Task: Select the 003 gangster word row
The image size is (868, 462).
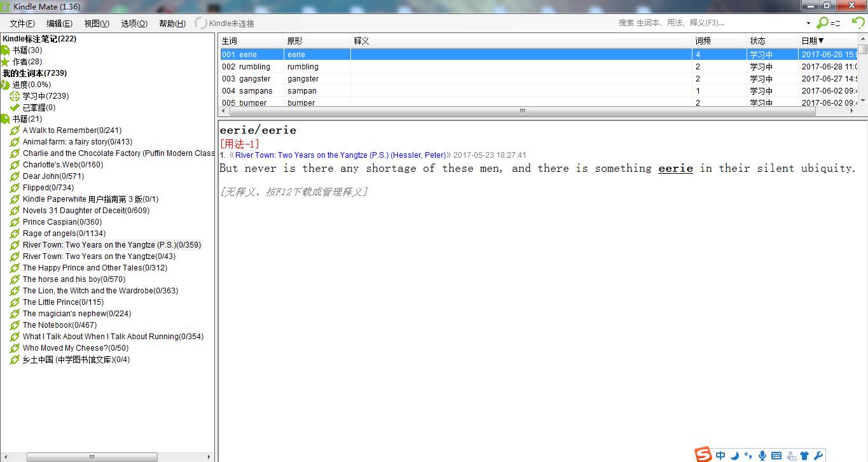Action: [x=539, y=79]
